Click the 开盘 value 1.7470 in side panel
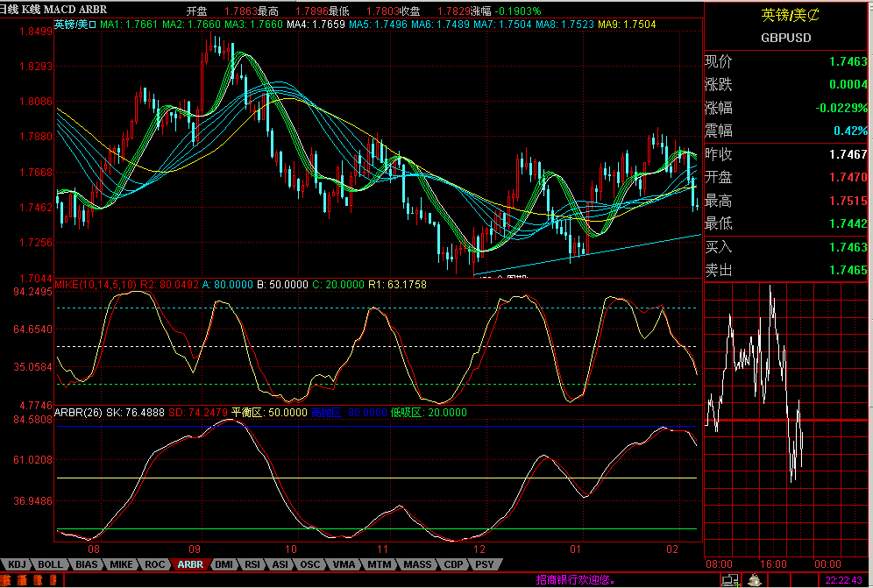The image size is (873, 588). [848, 177]
